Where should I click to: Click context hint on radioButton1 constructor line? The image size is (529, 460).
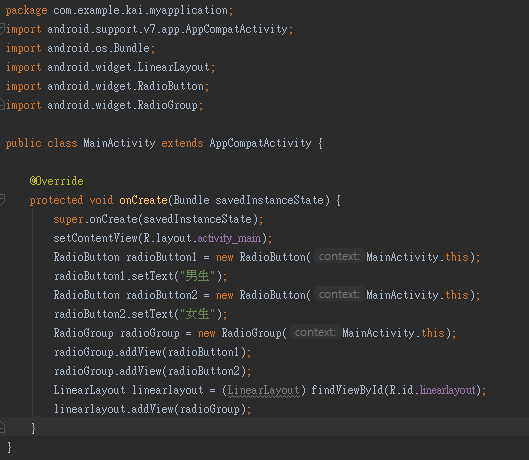[x=339, y=256]
